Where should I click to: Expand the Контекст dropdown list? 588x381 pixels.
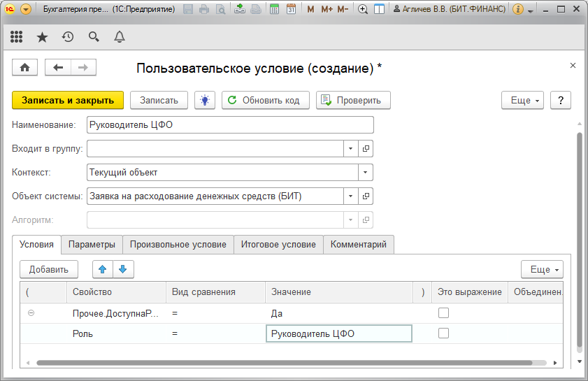pyautogui.click(x=366, y=172)
